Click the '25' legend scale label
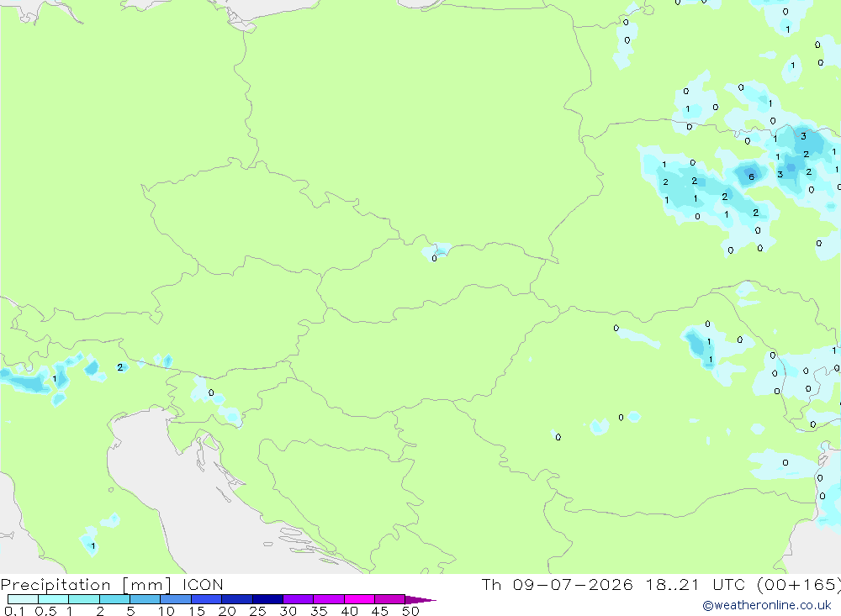Image resolution: width=841 pixels, height=616 pixels. [258, 611]
